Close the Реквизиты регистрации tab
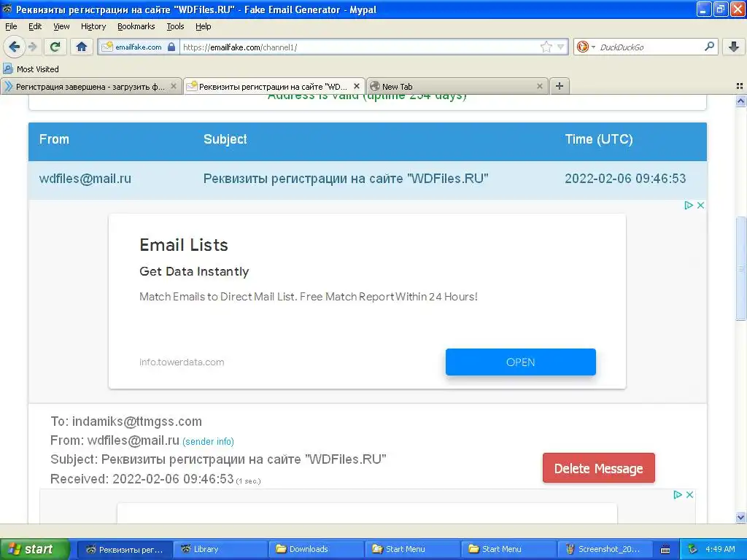The height and width of the screenshot is (560, 747). pyautogui.click(x=356, y=86)
